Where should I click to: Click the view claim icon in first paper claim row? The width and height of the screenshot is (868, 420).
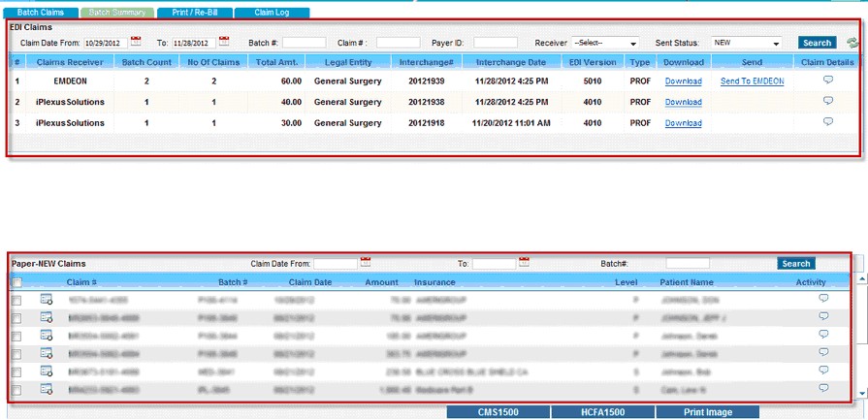tap(46, 301)
